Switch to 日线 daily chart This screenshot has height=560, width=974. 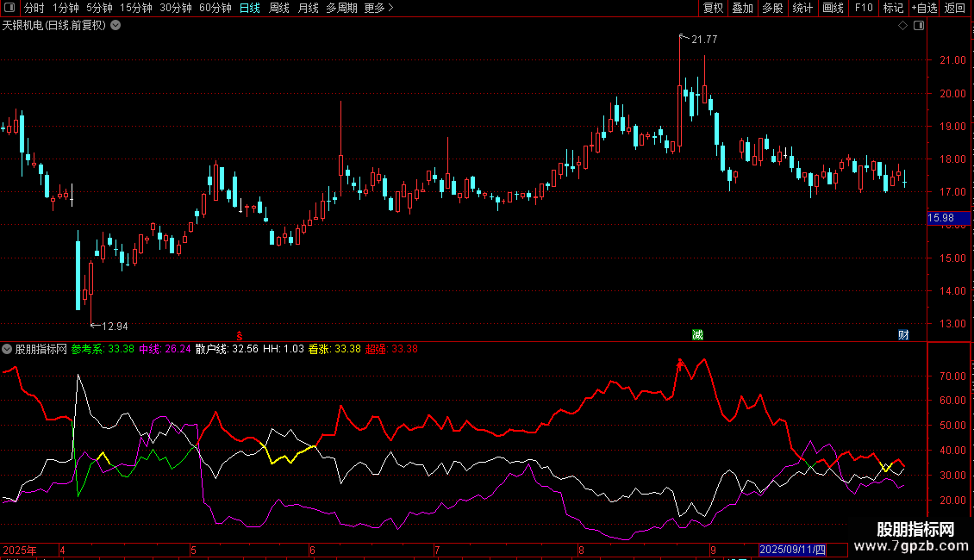pyautogui.click(x=250, y=8)
